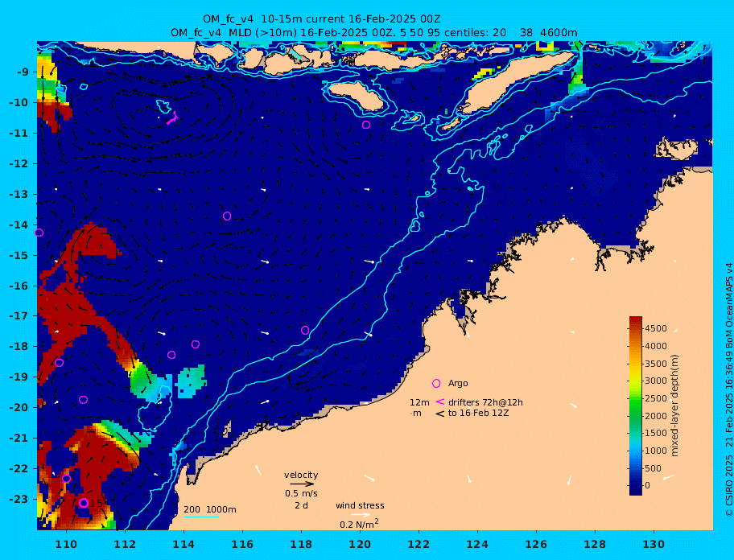Click the dark red top of the color bar

[636, 323]
